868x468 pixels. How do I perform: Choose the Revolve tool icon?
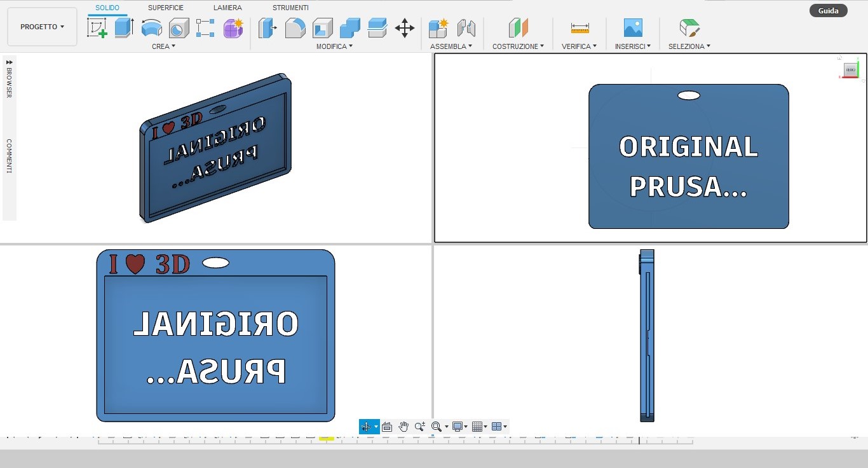click(151, 28)
